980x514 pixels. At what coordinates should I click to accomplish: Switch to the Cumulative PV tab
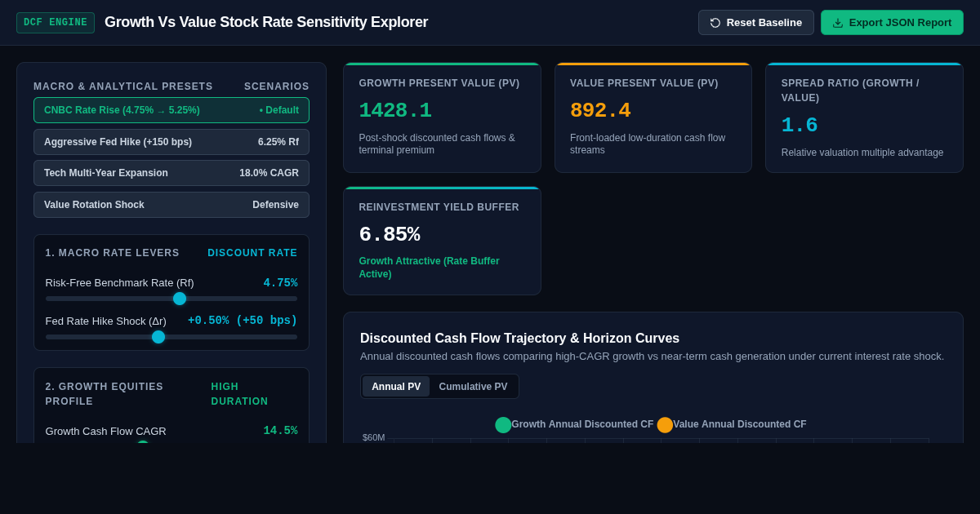(473, 387)
